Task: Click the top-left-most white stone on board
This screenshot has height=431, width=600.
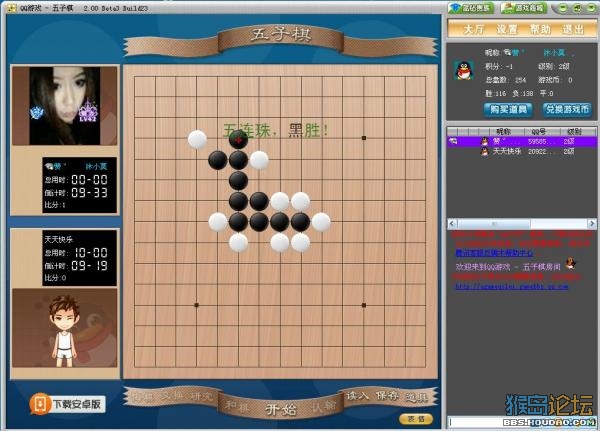Action: click(x=197, y=139)
